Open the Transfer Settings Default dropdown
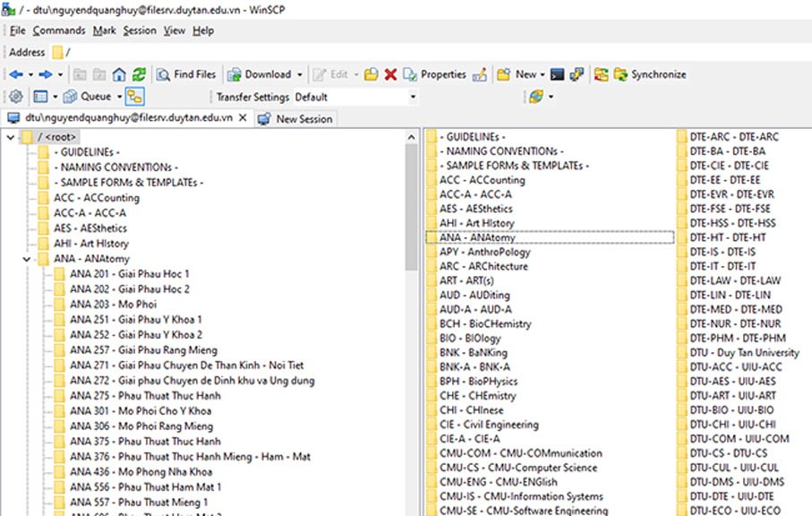 [355, 97]
